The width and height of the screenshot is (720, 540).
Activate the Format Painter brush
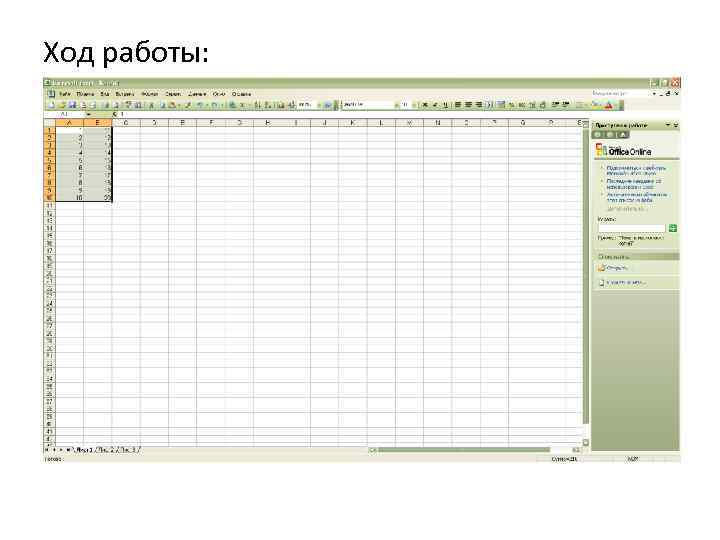click(187, 105)
